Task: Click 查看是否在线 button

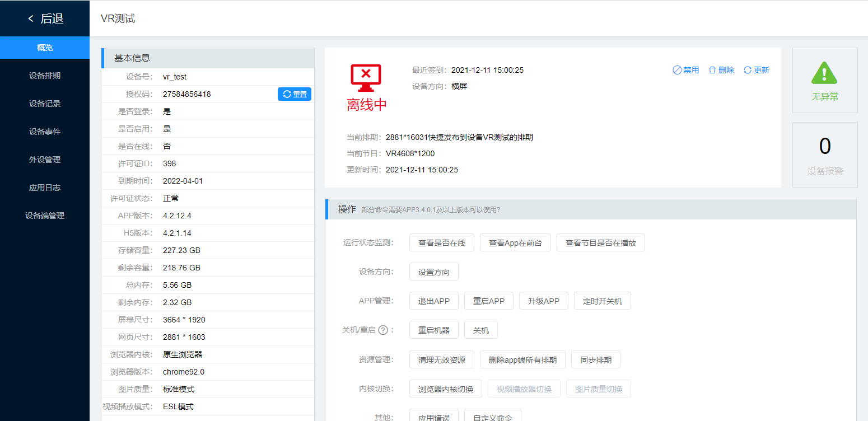Action: 442,243
